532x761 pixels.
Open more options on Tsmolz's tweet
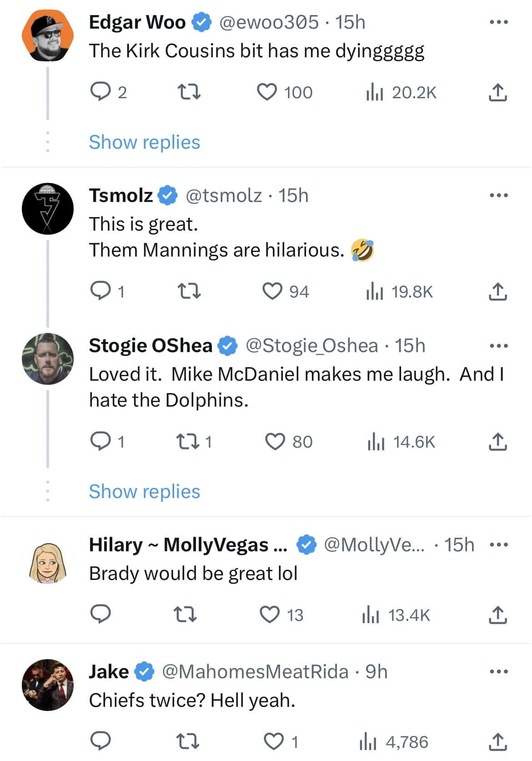498,196
